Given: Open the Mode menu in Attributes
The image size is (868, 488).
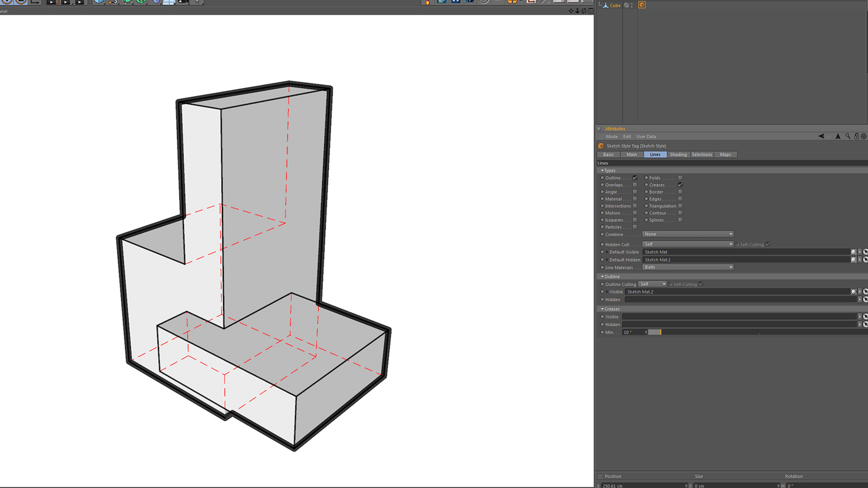Looking at the screenshot, I should (612, 137).
